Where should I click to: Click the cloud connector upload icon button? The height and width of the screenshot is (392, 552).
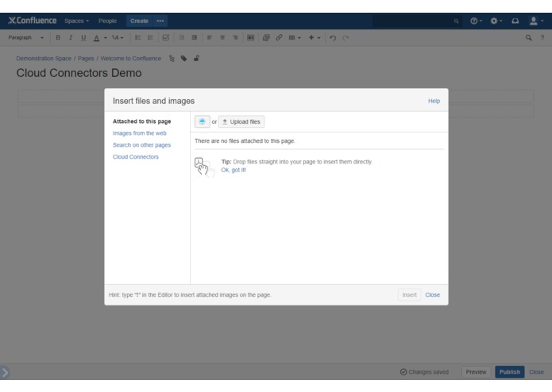point(202,121)
